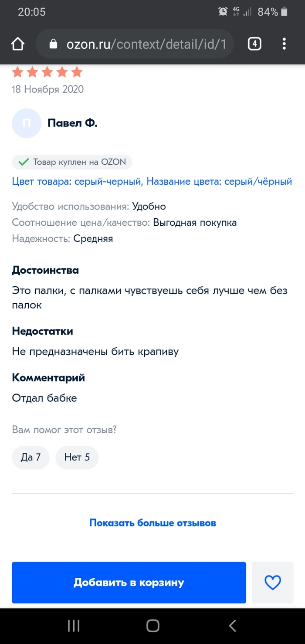The image size is (305, 644).
Task: Click 'Добавить в корзину' button
Action: [129, 583]
